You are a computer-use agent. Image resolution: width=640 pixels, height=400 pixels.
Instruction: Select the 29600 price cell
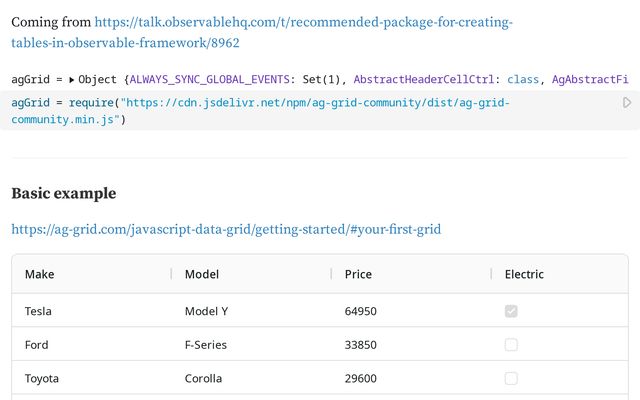(360, 379)
